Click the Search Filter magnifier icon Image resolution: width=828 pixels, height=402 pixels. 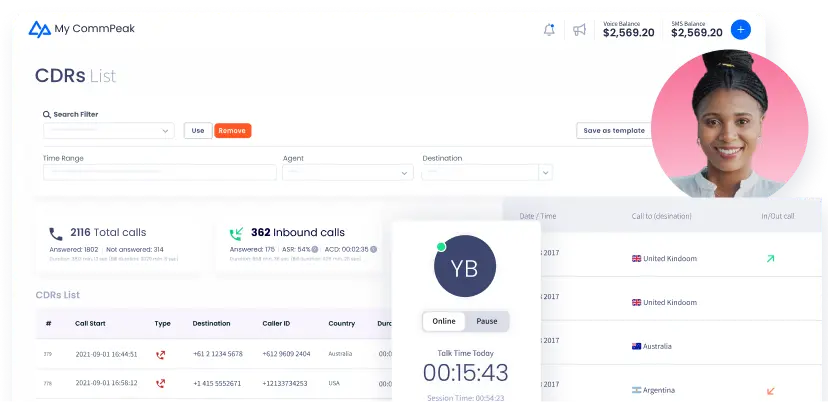[47, 114]
